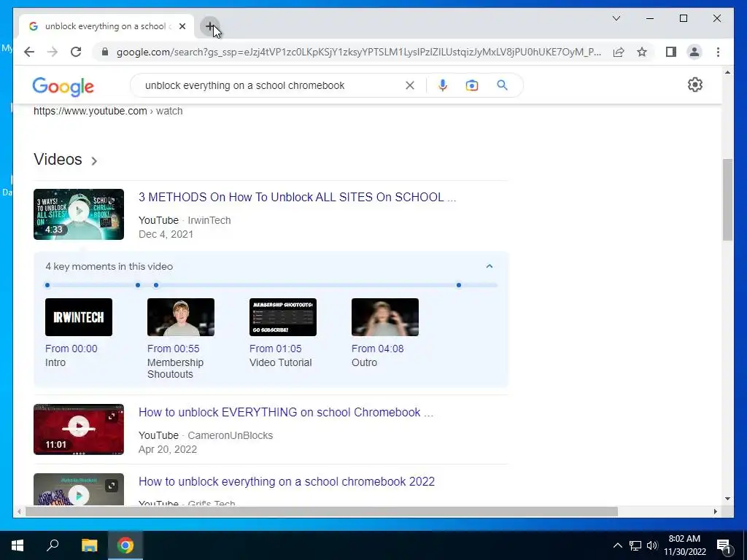
Task: Click the horizontal scroll-right arrow
Action: (715, 511)
